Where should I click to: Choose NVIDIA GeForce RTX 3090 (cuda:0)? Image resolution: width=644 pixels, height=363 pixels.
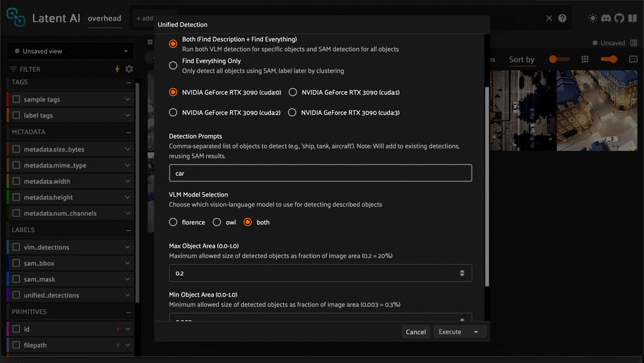173,93
